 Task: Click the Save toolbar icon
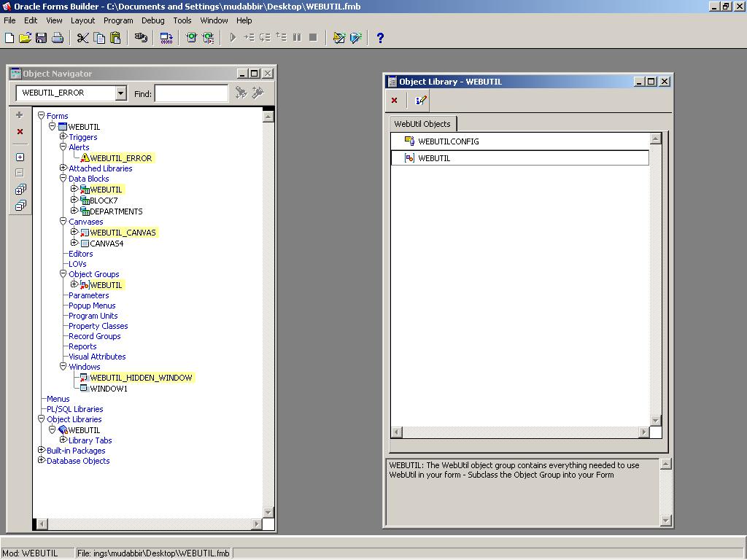[41, 38]
